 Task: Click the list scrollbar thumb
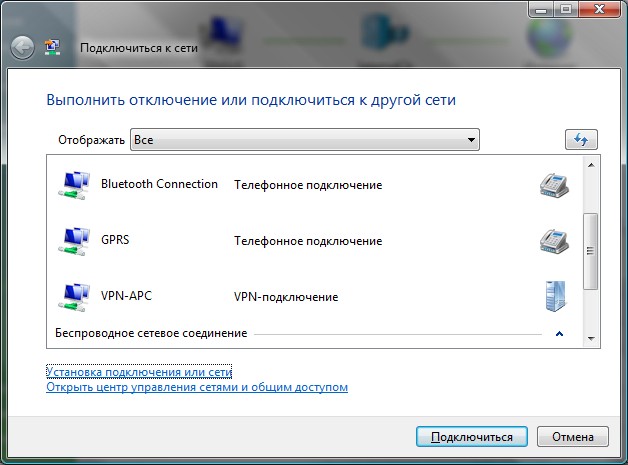[590, 251]
